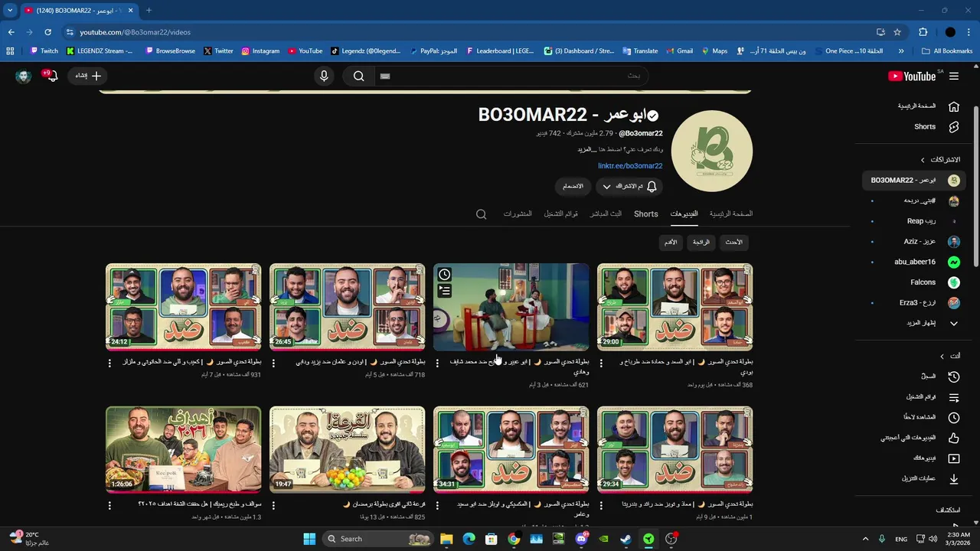Click the Windows Start button
Image resolution: width=980 pixels, height=551 pixels.
click(x=309, y=539)
